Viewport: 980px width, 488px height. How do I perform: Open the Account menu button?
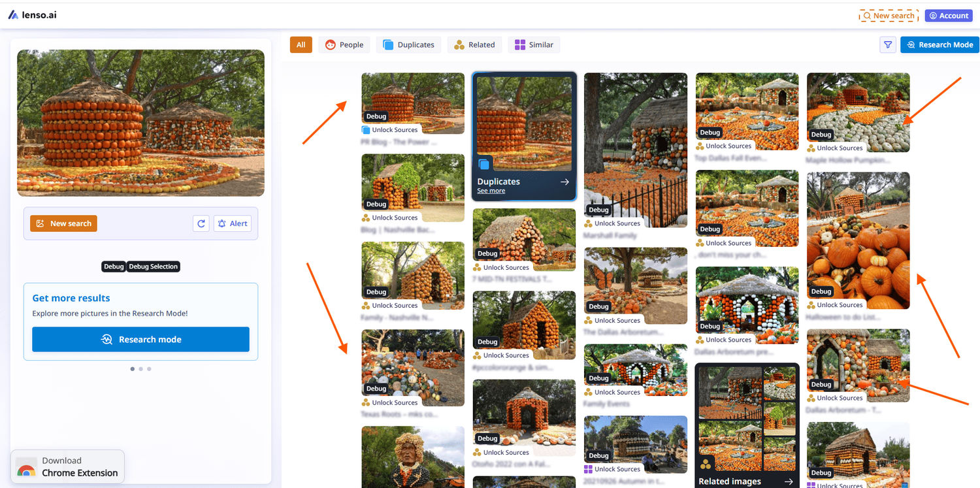click(949, 16)
